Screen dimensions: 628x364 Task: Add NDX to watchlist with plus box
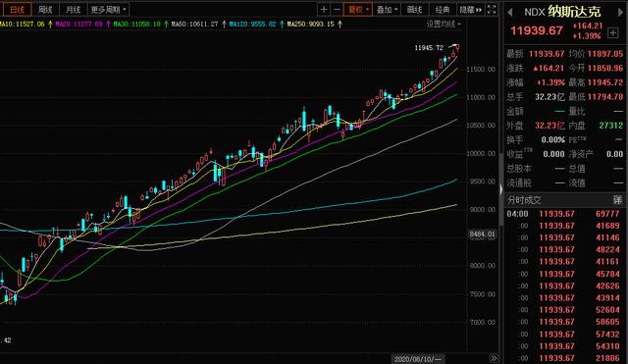[612, 32]
